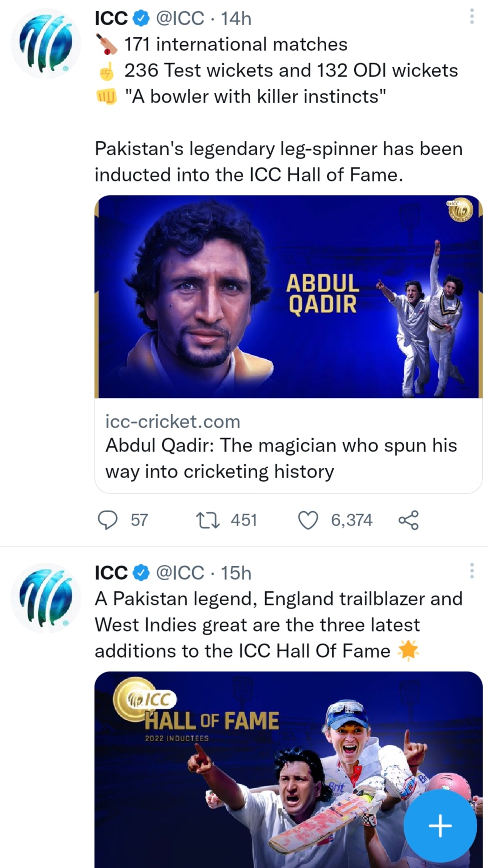
Task: Open ICC profile picture on second tweet
Action: [46, 598]
